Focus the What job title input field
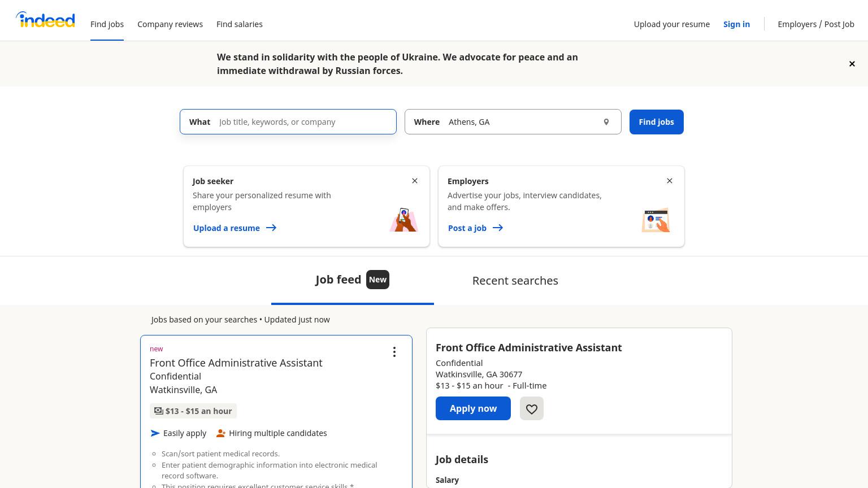This screenshot has height=488, width=868. point(288,122)
